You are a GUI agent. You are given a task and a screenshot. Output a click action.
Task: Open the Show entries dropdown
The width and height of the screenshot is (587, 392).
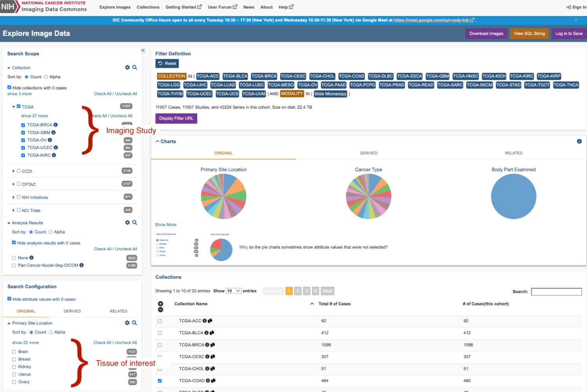tap(233, 291)
